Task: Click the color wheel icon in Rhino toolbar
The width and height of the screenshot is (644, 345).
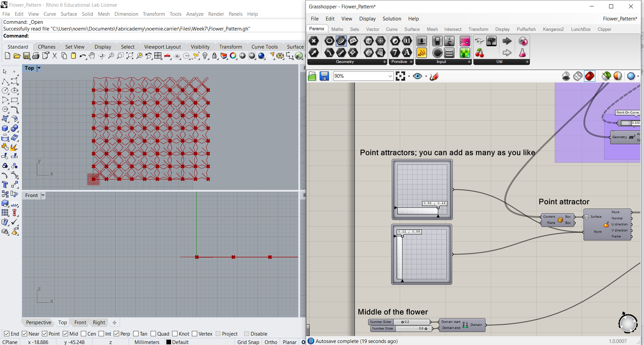Action: pyautogui.click(x=233, y=56)
